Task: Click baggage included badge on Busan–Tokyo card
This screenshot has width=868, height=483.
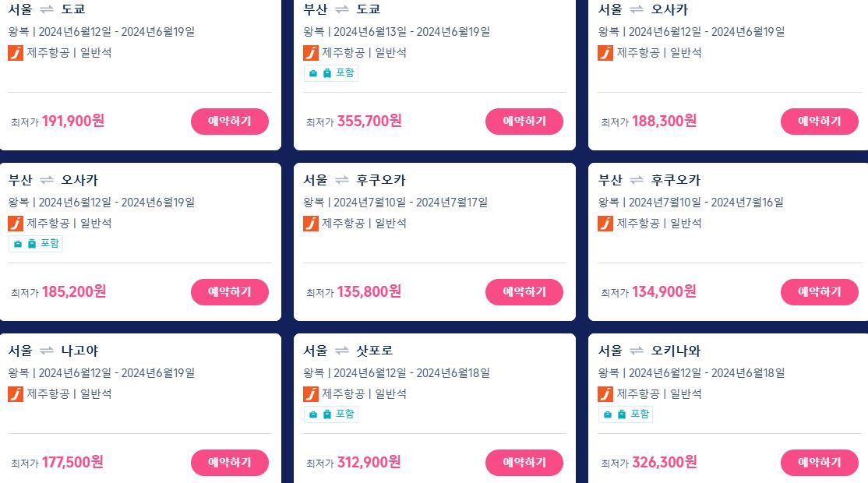Action: click(331, 73)
